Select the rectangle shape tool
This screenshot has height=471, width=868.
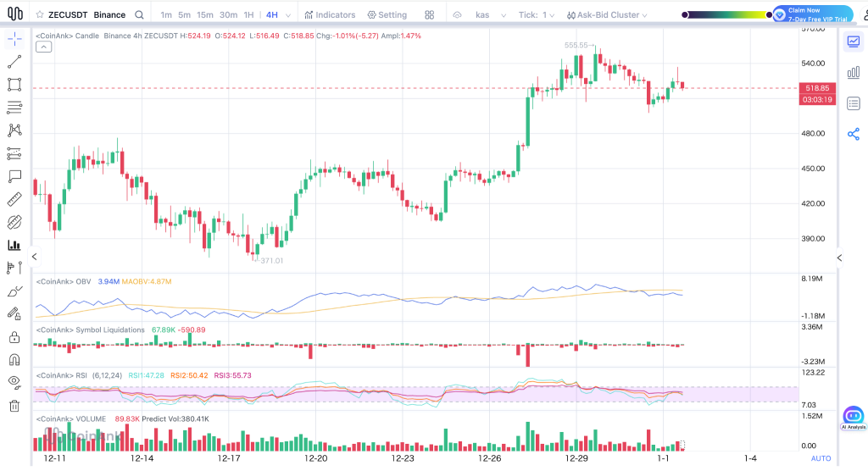(x=14, y=84)
